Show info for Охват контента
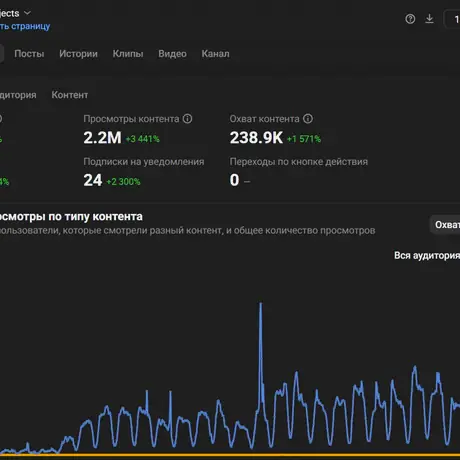The height and width of the screenshot is (460, 460). click(x=308, y=119)
